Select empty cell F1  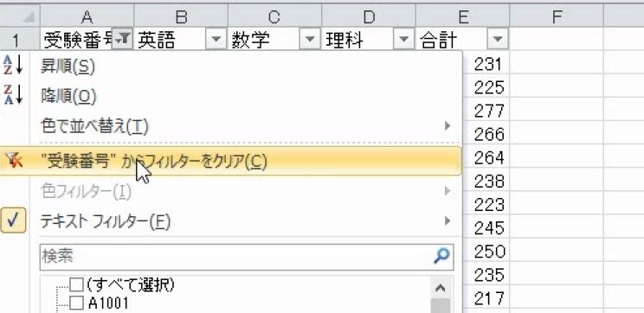[557, 40]
